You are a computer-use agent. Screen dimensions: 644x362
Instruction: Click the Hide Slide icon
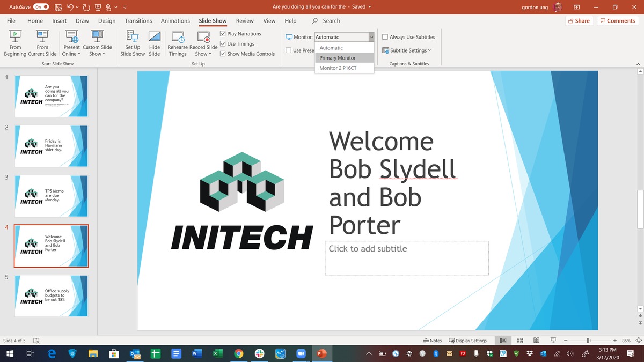tap(155, 43)
